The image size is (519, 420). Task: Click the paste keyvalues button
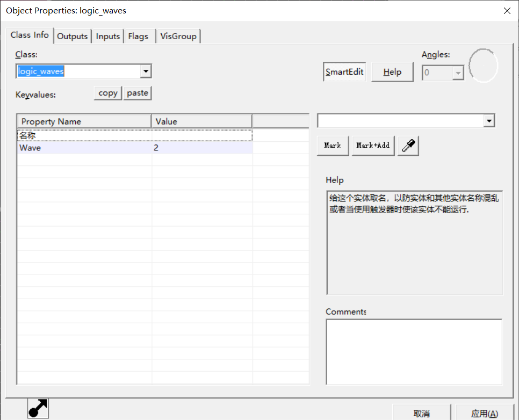[138, 93]
